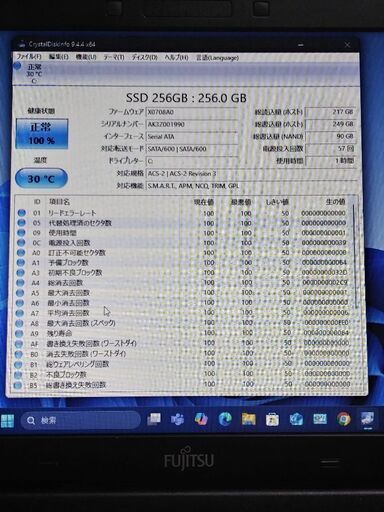Viewport: 384px width, 512px height.
Task: Open Microsoft Teams from the taskbar
Action: click(x=177, y=419)
